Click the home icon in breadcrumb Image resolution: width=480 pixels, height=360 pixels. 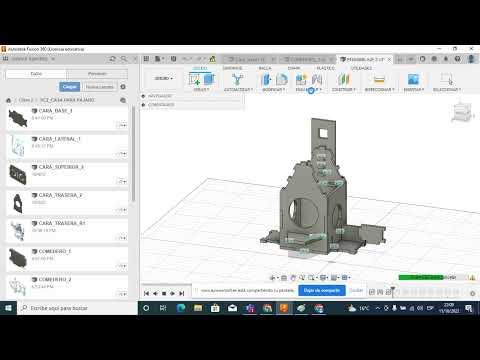click(x=9, y=100)
